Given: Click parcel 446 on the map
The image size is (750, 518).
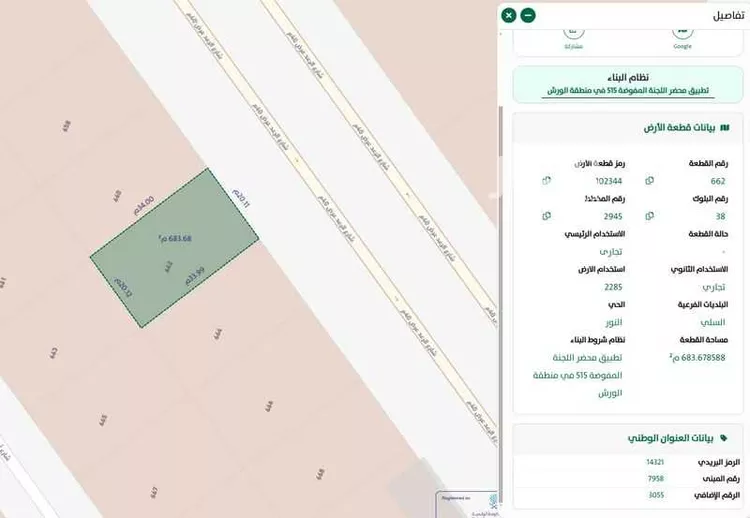Looking at the screenshot, I should coord(269,407).
